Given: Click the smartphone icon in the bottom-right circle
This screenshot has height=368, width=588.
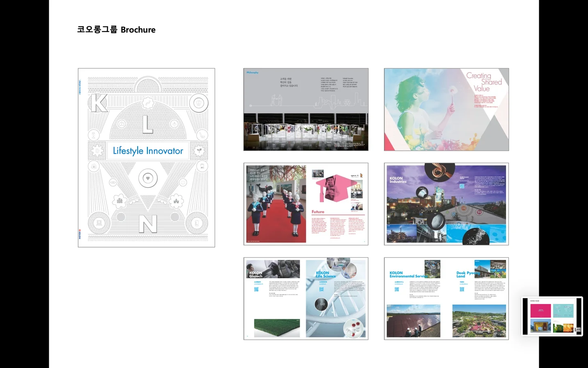Looking at the screenshot, I should click(x=196, y=223).
